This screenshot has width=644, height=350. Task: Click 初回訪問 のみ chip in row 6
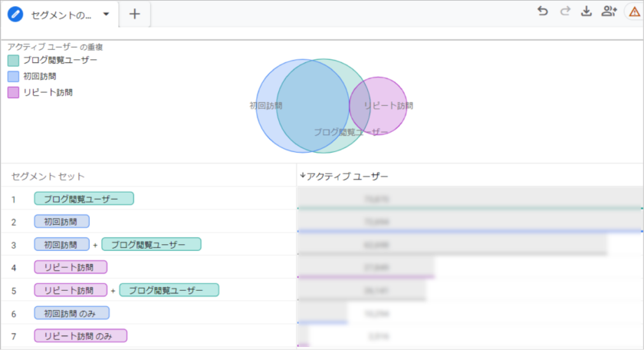pos(71,313)
